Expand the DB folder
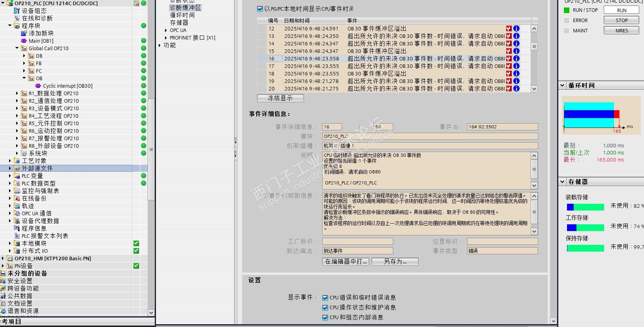Image resolution: width=644 pixels, height=327 pixels. tap(24, 56)
